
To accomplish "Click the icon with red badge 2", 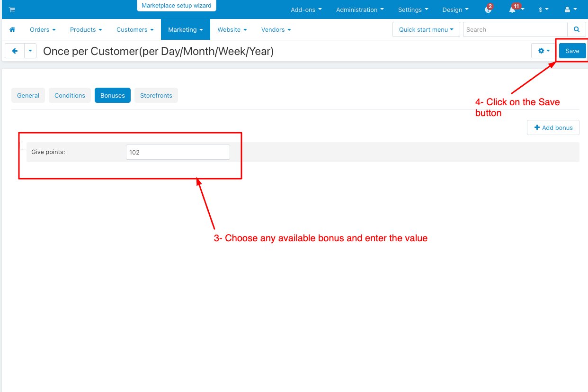I will click(488, 9).
